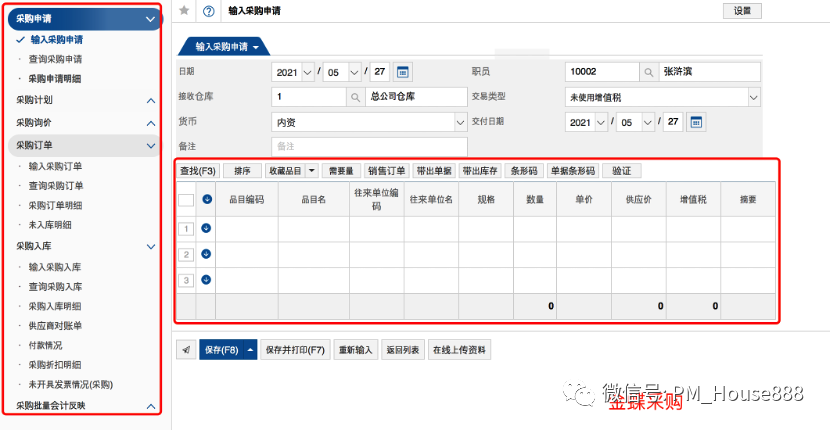The width and height of the screenshot is (830, 430).
Task: Click search icon in 接收仓库 field
Action: (x=356, y=97)
